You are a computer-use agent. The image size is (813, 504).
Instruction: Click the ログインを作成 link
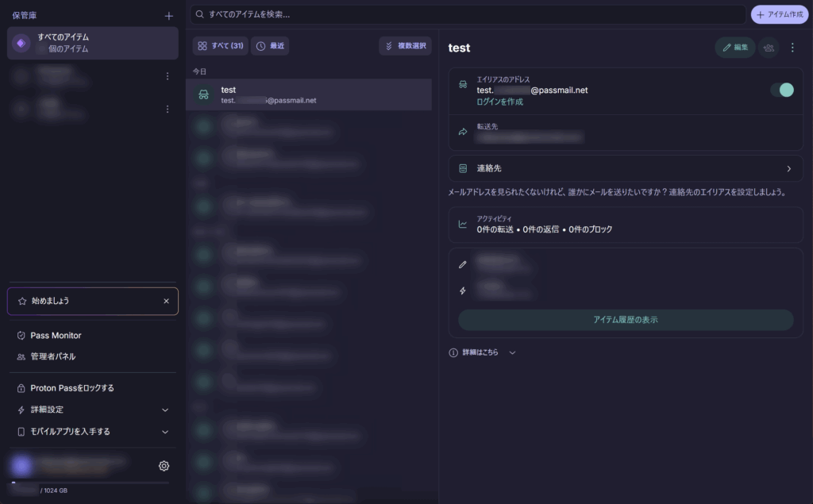tap(500, 102)
